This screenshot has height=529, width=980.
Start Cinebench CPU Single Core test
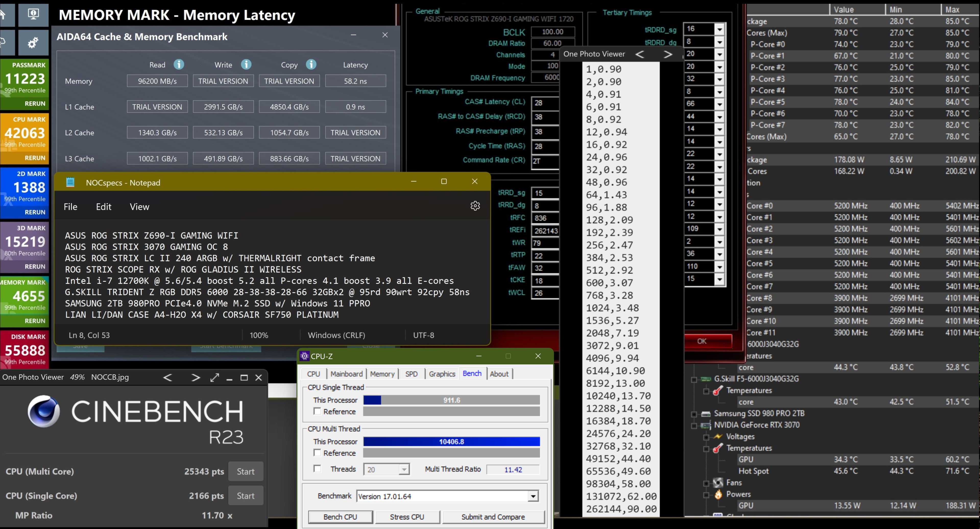(x=245, y=496)
